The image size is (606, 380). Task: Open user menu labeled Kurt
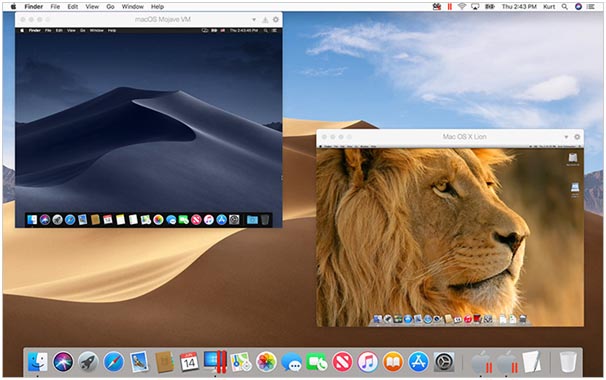[549, 7]
